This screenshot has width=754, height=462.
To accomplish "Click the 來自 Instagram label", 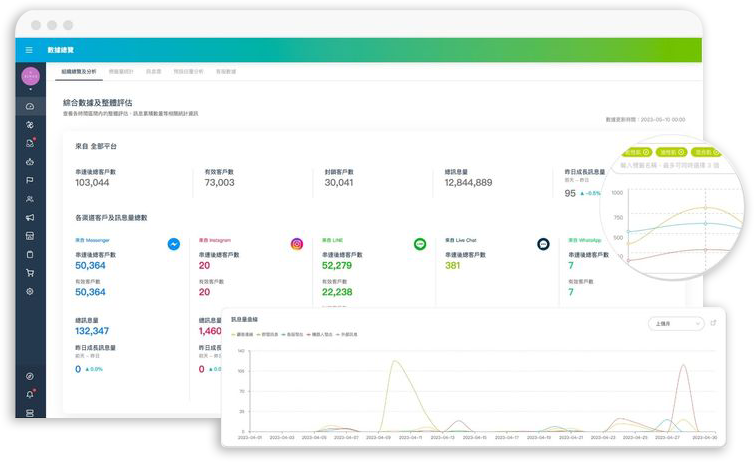I will (215, 240).
